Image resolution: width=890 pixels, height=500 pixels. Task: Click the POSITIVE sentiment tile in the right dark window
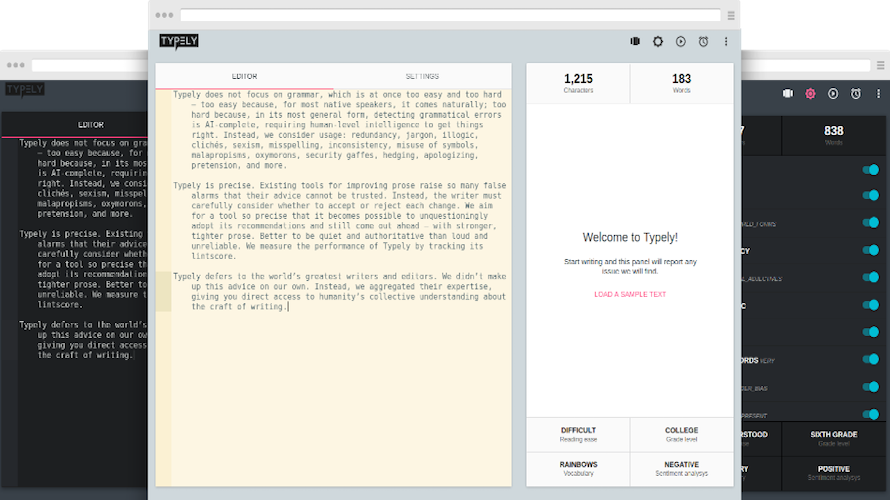point(833,473)
